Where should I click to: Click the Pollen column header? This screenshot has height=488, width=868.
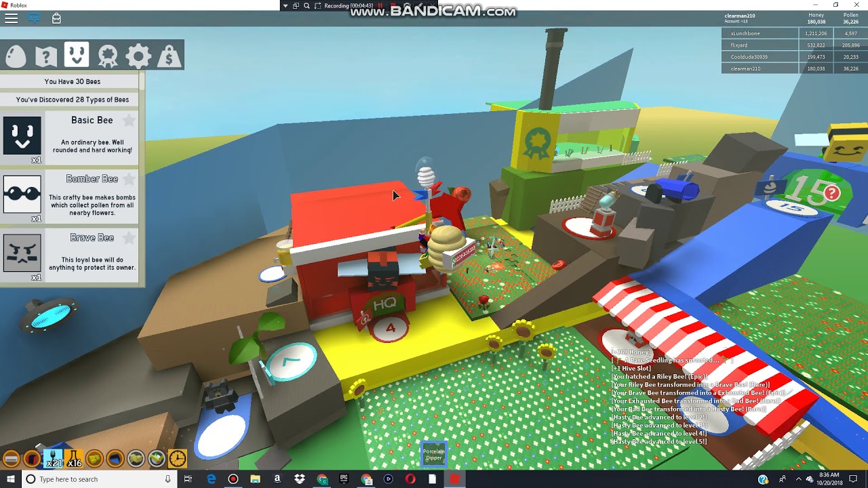point(850,15)
